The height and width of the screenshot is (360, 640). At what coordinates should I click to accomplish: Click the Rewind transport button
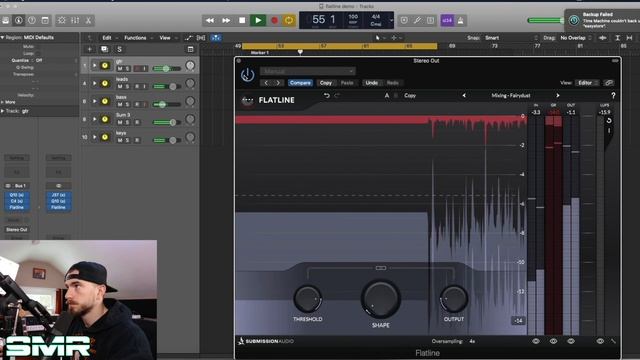[x=210, y=20]
